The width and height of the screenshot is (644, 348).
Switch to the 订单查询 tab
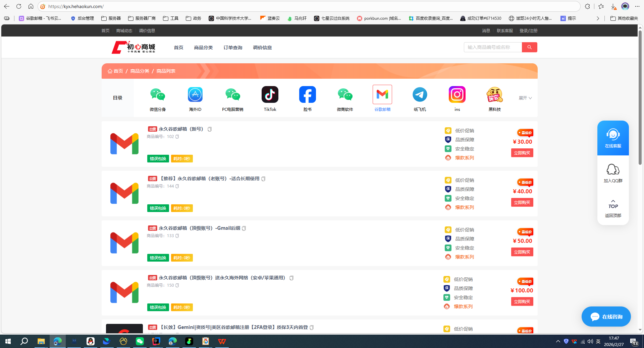(x=232, y=47)
